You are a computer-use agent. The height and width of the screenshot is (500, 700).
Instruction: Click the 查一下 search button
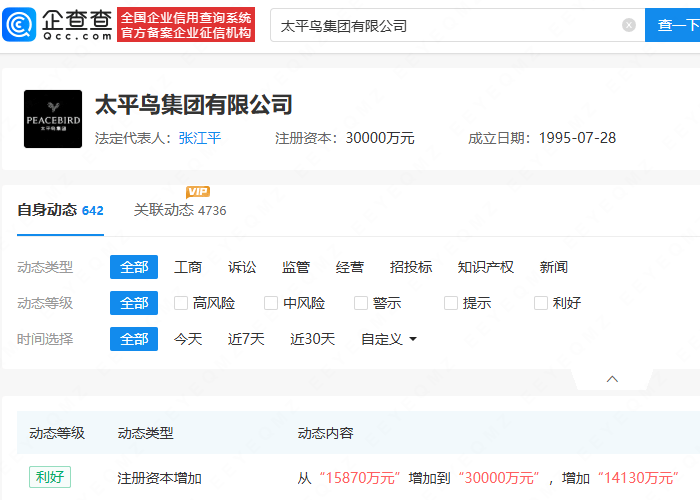coord(672,25)
